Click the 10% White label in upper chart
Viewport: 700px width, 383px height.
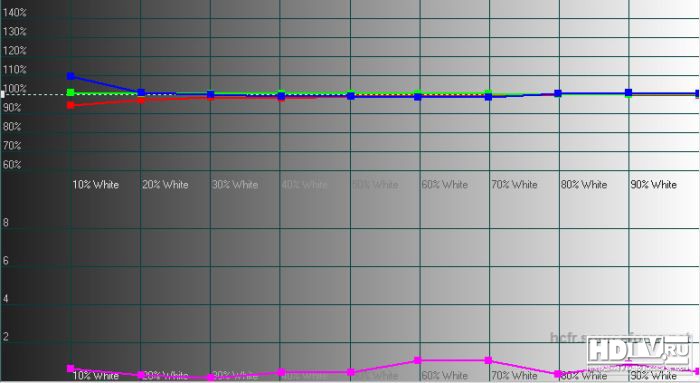(x=96, y=184)
